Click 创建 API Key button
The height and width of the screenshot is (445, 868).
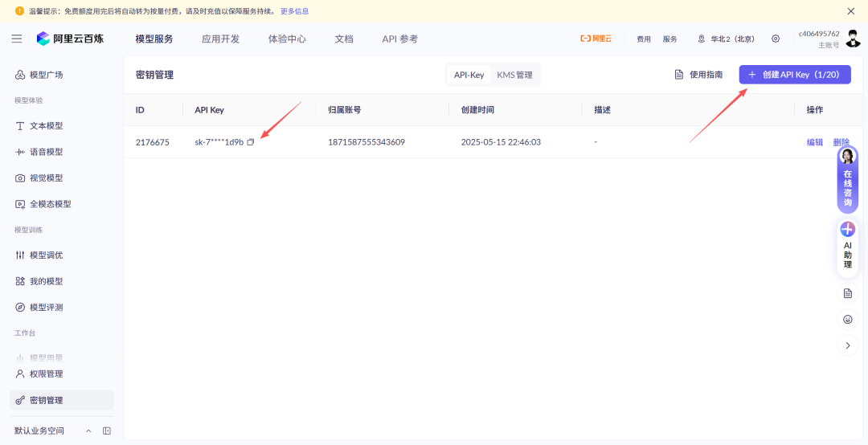coord(794,75)
